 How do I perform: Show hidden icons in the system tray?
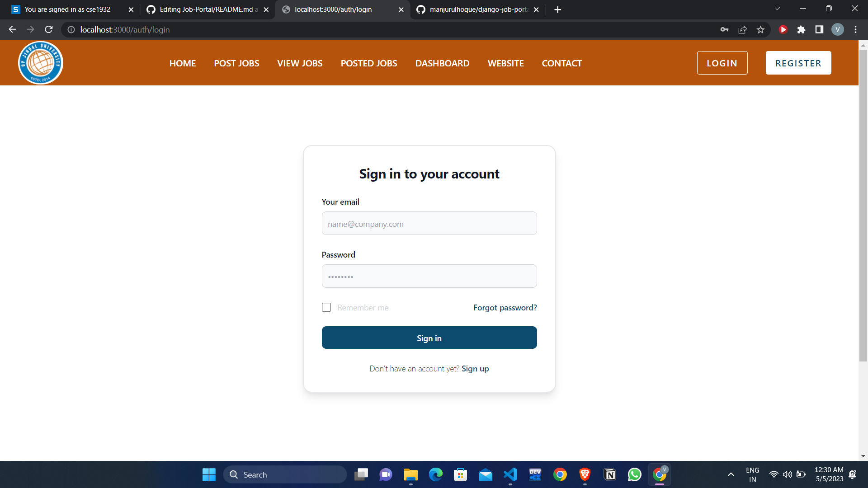(731, 474)
